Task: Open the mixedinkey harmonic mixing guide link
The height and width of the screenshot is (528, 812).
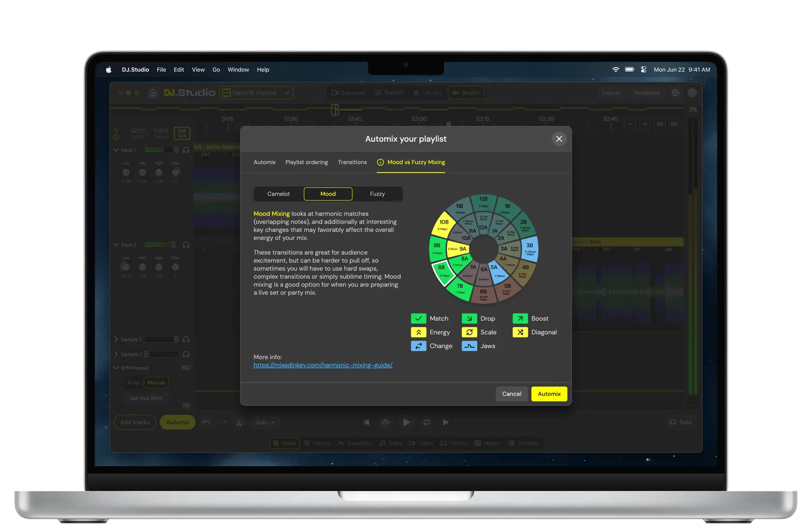Action: click(x=323, y=365)
